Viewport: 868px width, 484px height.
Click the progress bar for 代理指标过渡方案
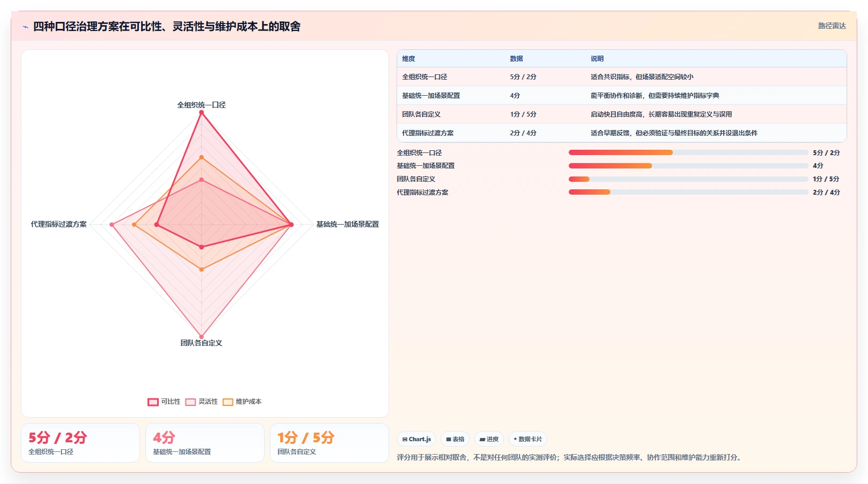688,192
